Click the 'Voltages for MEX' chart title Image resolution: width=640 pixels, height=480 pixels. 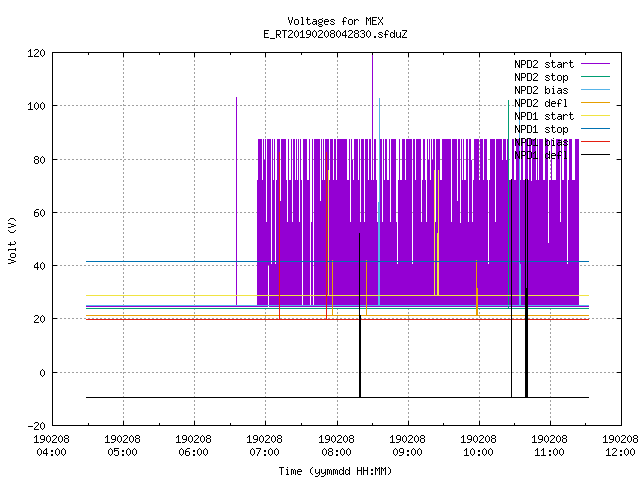(335, 21)
